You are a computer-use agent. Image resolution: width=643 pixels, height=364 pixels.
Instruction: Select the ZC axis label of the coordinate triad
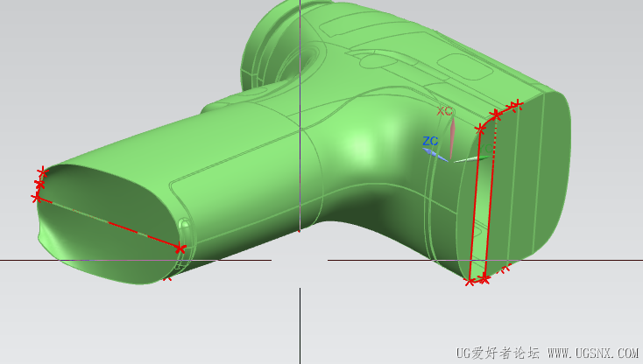tap(430, 141)
